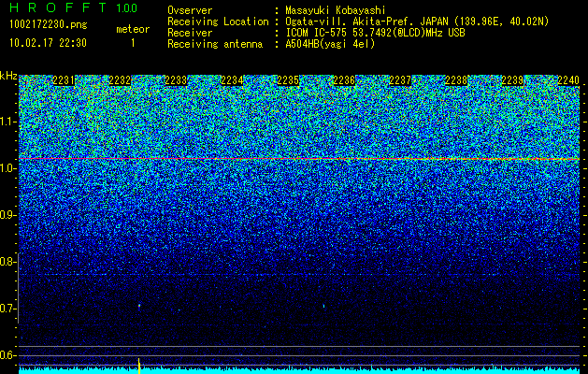The image size is (588, 374).
Task: Click the 2234 time marker
Action: click(232, 80)
